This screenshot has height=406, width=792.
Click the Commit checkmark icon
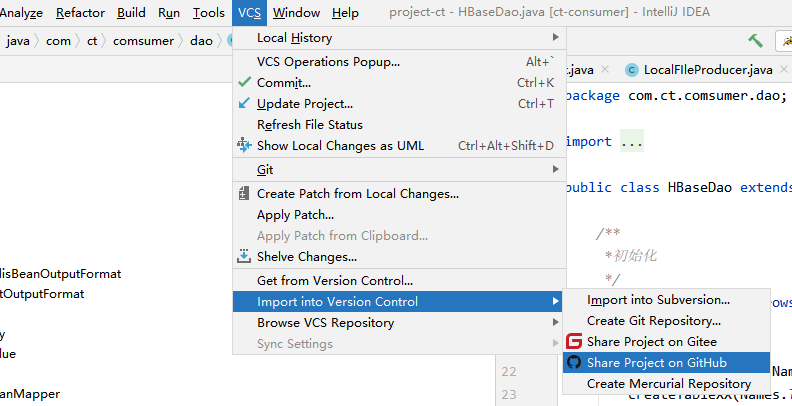point(244,82)
